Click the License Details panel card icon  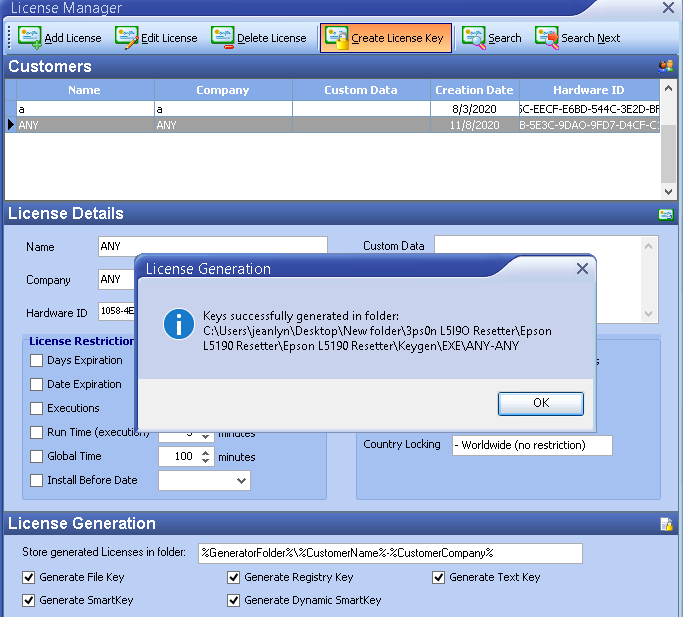click(666, 214)
